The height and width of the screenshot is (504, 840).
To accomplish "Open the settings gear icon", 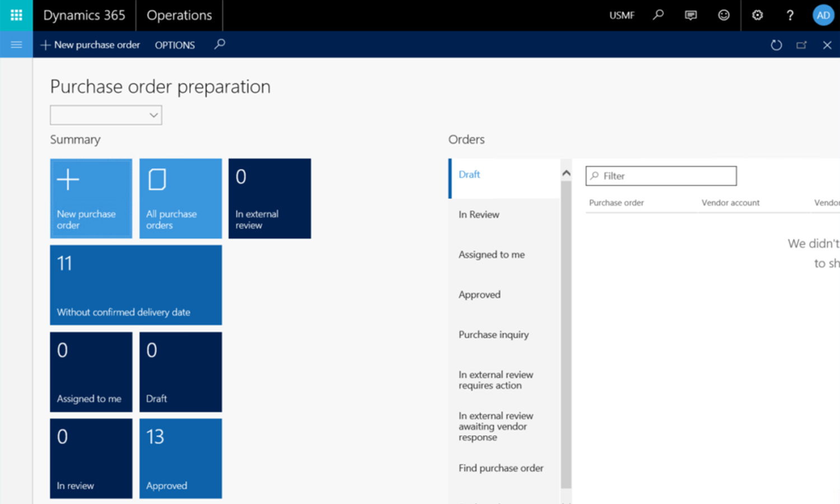I will [757, 15].
